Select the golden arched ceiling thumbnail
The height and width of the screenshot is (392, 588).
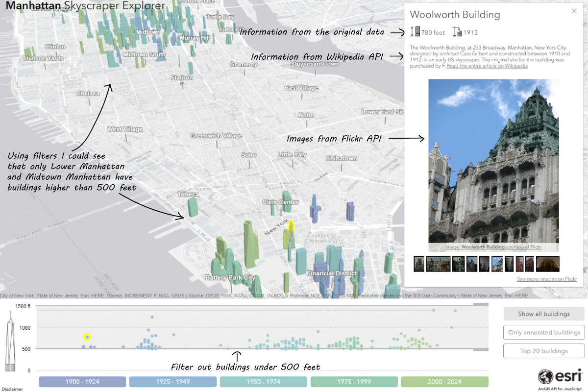click(548, 264)
